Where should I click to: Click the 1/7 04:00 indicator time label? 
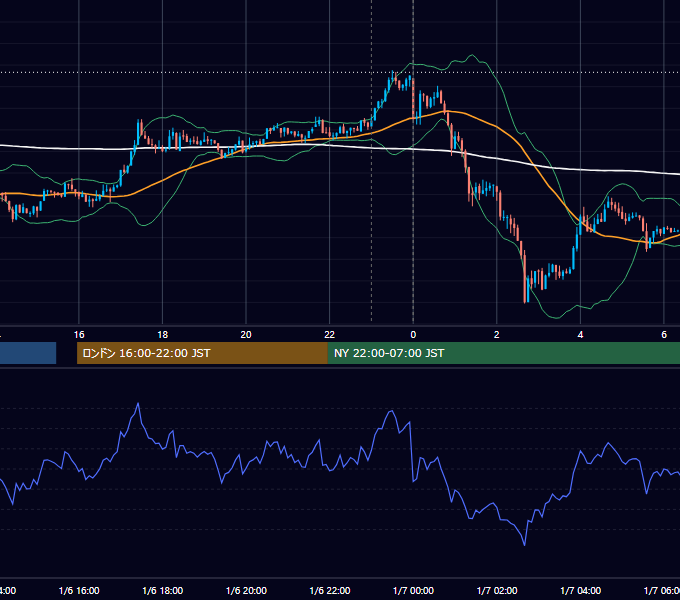[581, 591]
